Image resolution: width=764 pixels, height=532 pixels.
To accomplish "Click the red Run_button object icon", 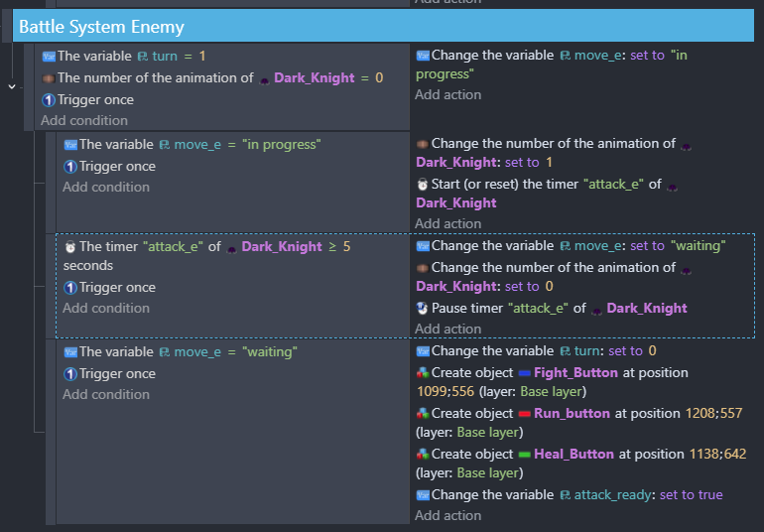I will 524,414.
